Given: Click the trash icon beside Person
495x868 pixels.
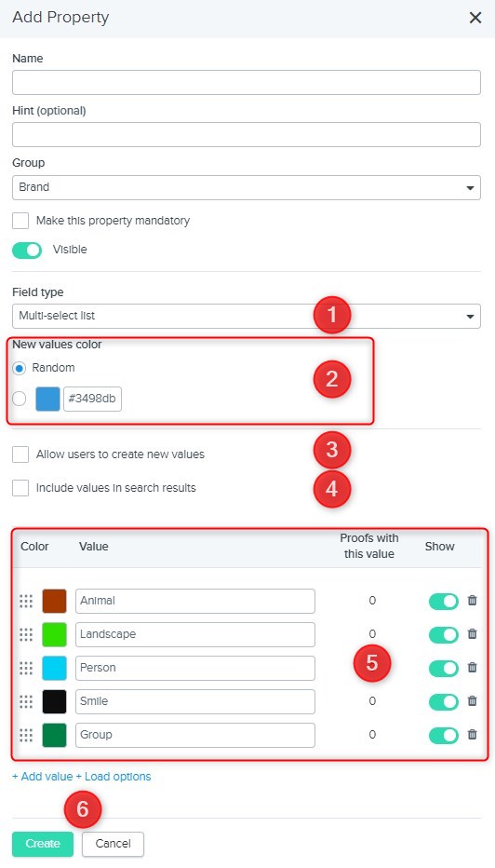Looking at the screenshot, I should click(472, 667).
